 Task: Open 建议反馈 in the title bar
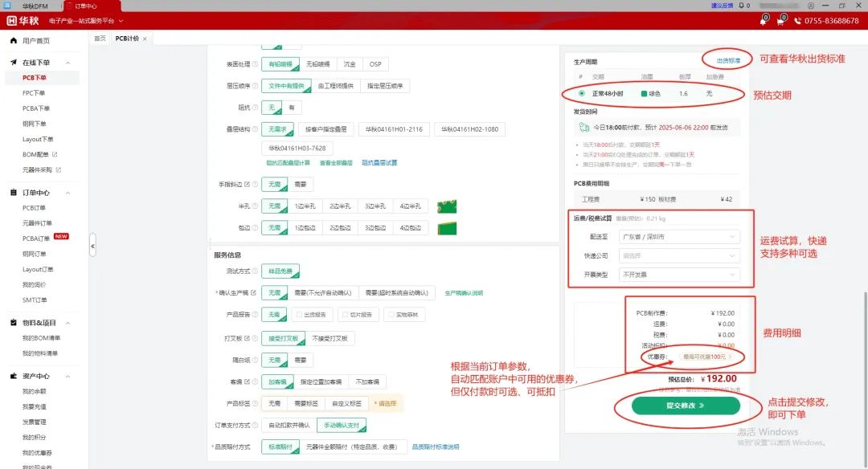[x=722, y=6]
